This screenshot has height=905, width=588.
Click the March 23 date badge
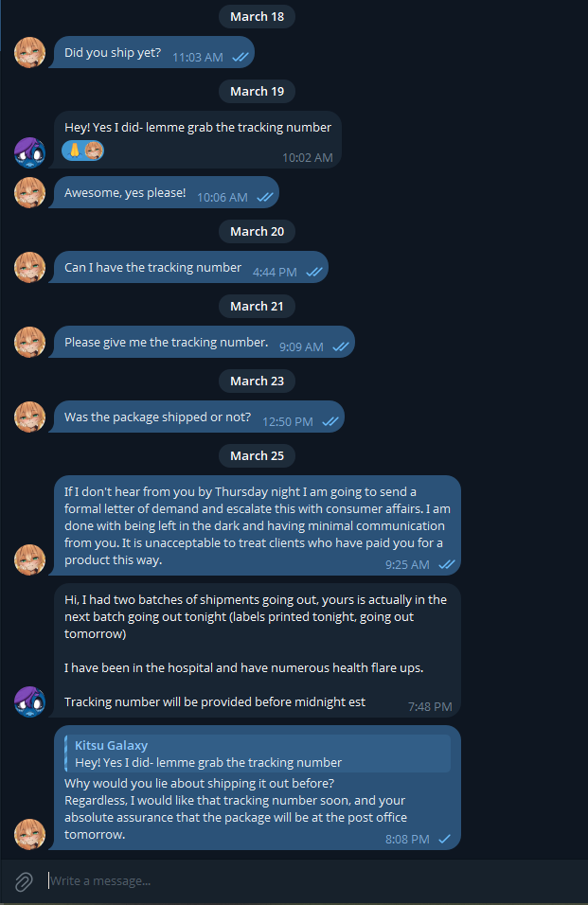pos(257,382)
